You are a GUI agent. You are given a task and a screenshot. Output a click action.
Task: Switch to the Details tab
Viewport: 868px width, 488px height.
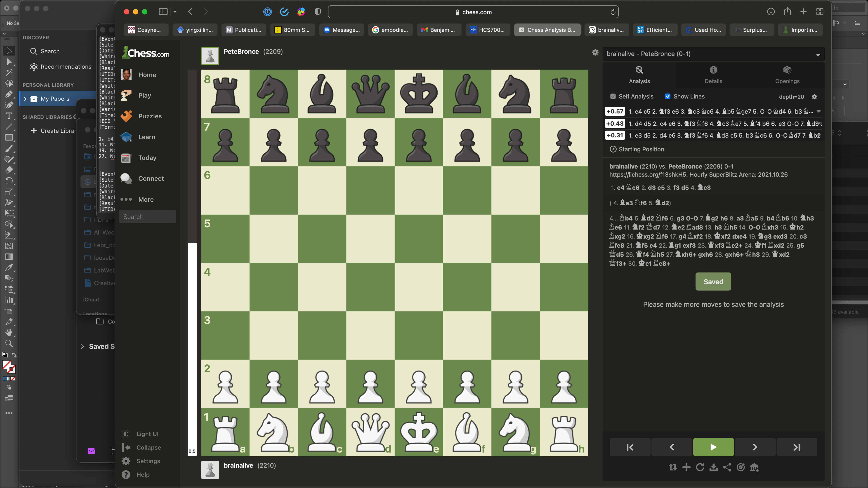(713, 75)
